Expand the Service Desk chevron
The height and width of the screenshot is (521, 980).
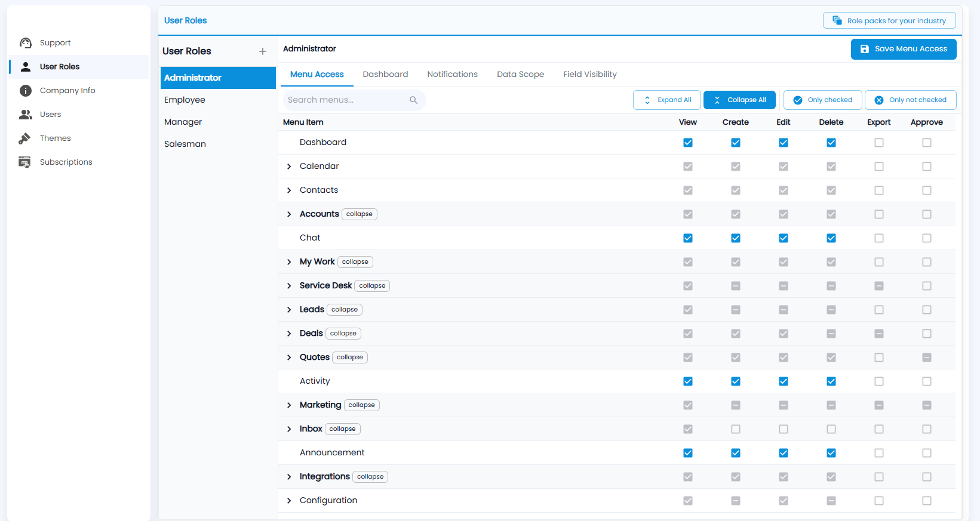coord(289,286)
